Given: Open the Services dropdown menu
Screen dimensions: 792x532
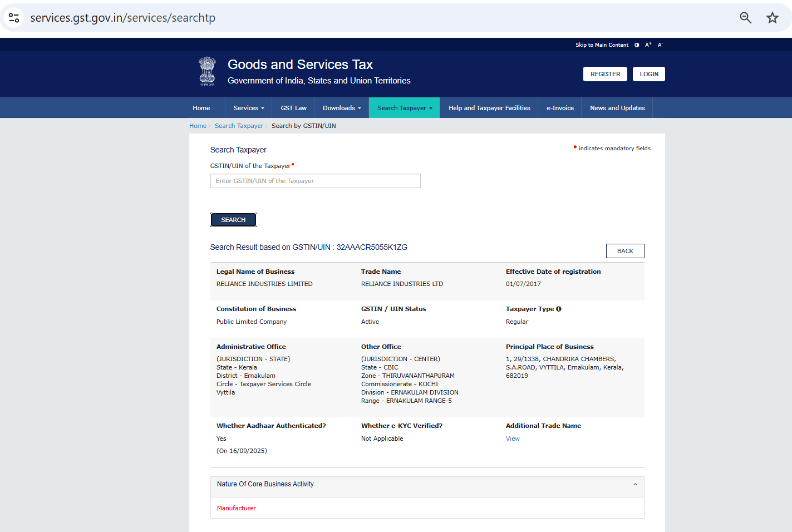Looking at the screenshot, I should (x=248, y=108).
